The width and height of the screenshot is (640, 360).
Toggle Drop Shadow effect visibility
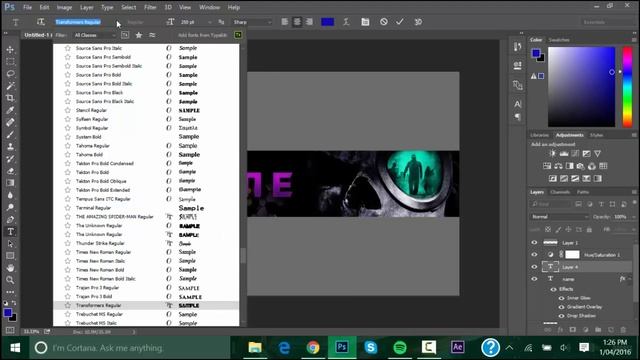pyautogui.click(x=561, y=316)
